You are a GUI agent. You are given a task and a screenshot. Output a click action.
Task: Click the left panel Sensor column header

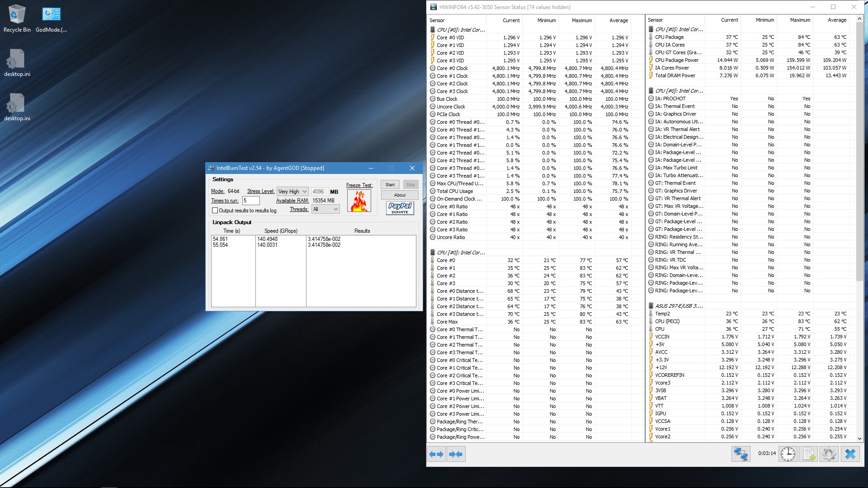[x=457, y=20]
